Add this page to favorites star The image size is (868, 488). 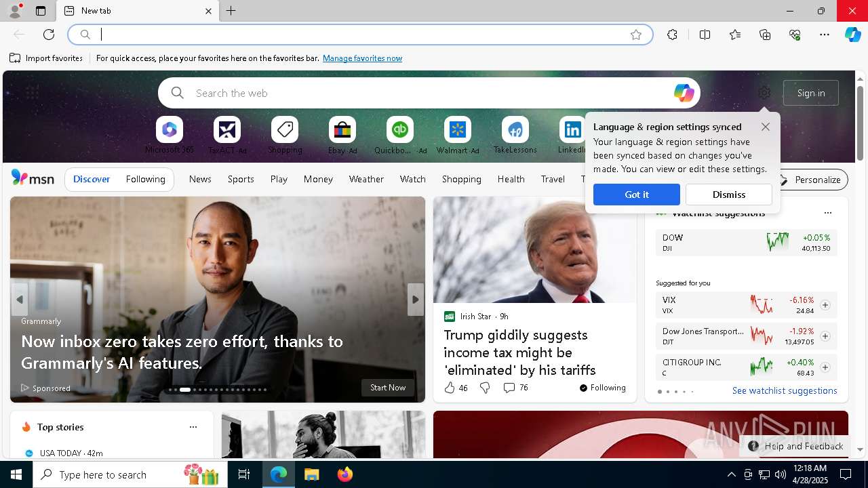(636, 35)
